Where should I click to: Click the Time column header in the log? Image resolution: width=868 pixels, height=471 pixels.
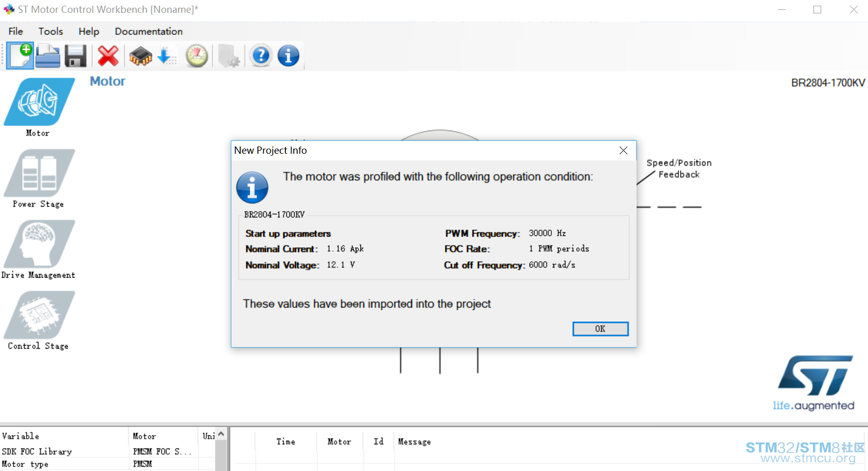[286, 442]
